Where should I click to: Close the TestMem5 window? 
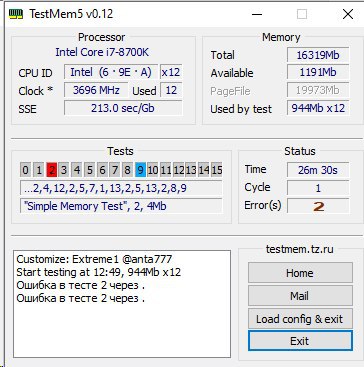(348, 14)
